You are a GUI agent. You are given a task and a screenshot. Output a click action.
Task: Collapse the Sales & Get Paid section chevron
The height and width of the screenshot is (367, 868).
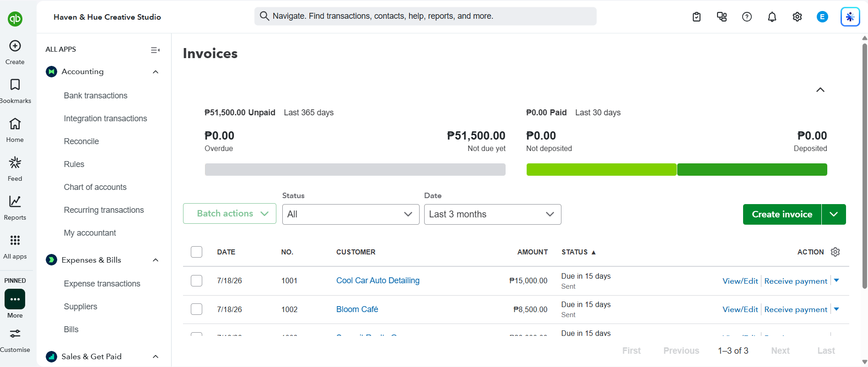(156, 357)
